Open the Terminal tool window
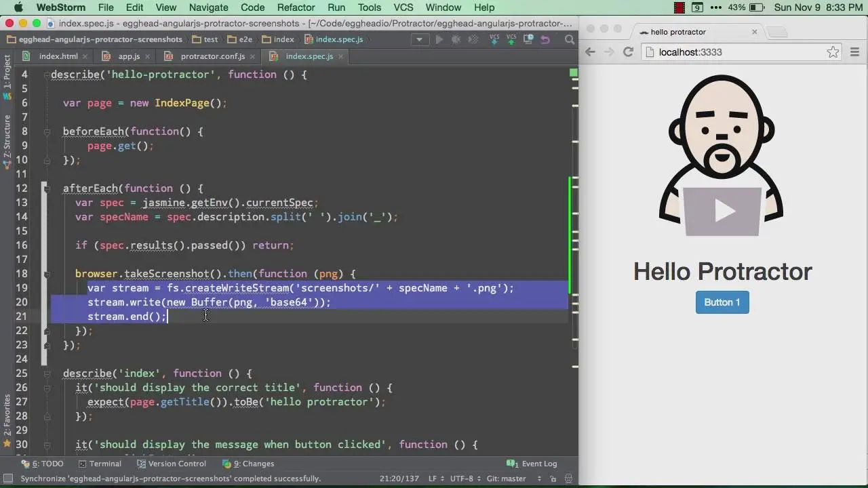Image resolution: width=868 pixels, height=488 pixels. (x=100, y=464)
